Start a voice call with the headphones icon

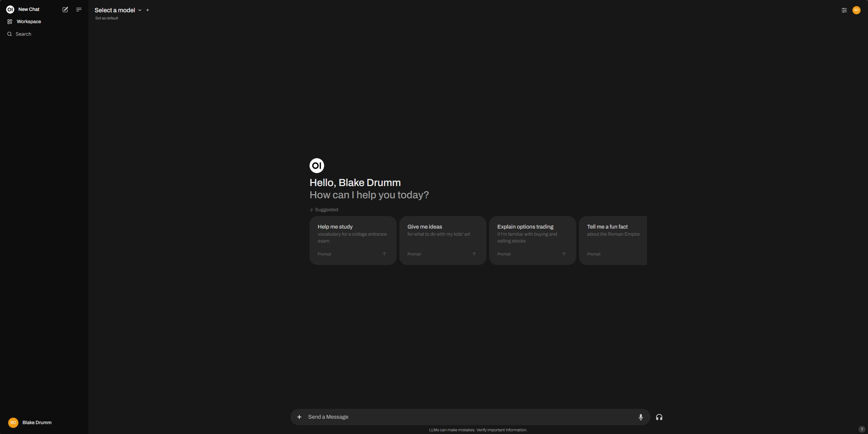click(x=659, y=417)
